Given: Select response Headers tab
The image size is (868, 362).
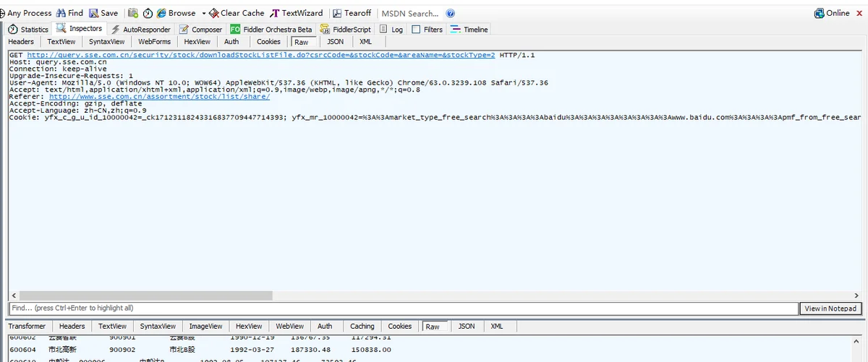Looking at the screenshot, I should (x=72, y=327).
